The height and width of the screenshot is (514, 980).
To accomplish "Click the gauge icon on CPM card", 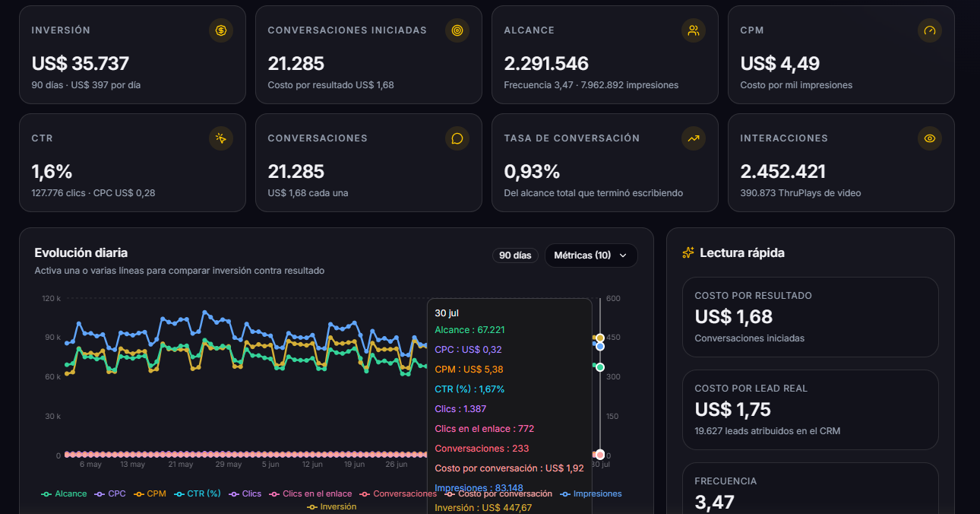I will (930, 30).
